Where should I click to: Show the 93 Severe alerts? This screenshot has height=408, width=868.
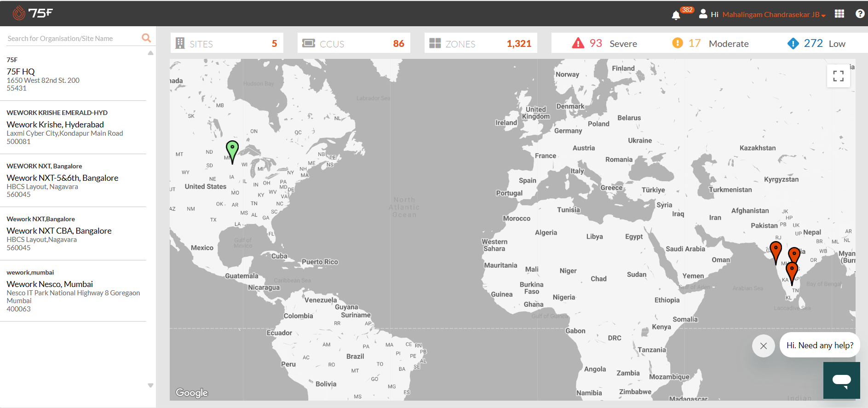pyautogui.click(x=604, y=43)
